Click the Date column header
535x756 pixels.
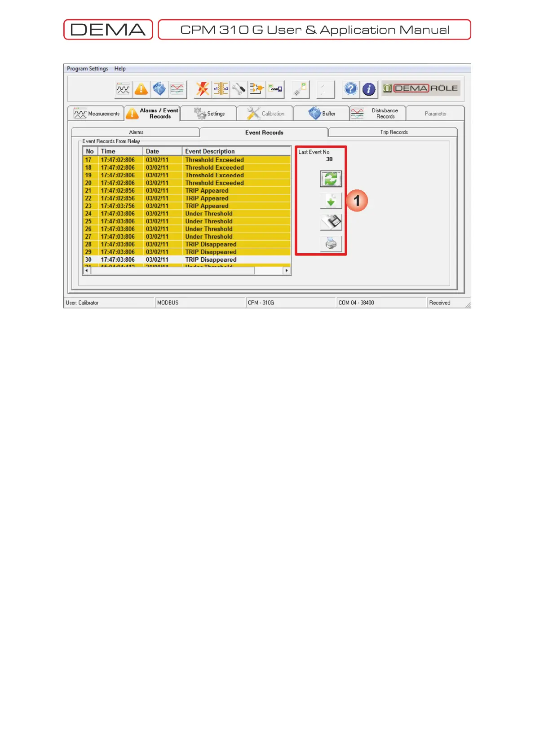pos(163,151)
